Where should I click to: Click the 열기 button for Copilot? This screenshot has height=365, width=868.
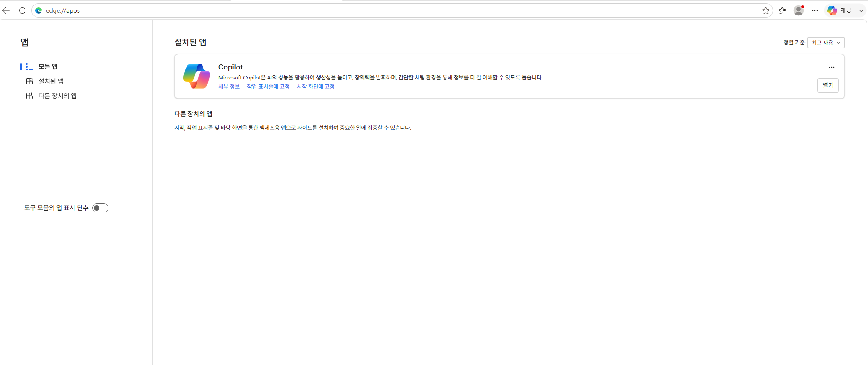tap(828, 85)
